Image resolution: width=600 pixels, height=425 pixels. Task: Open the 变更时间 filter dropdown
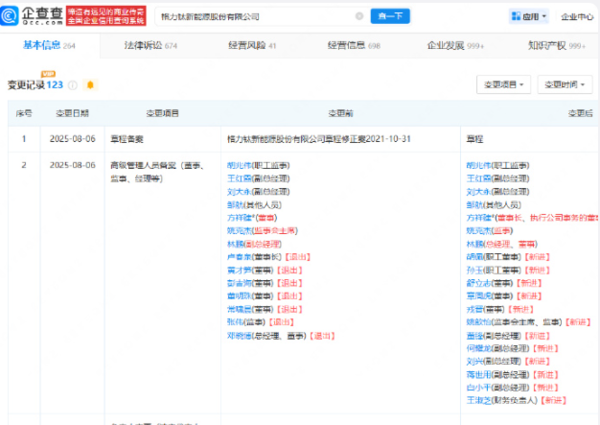pyautogui.click(x=564, y=85)
